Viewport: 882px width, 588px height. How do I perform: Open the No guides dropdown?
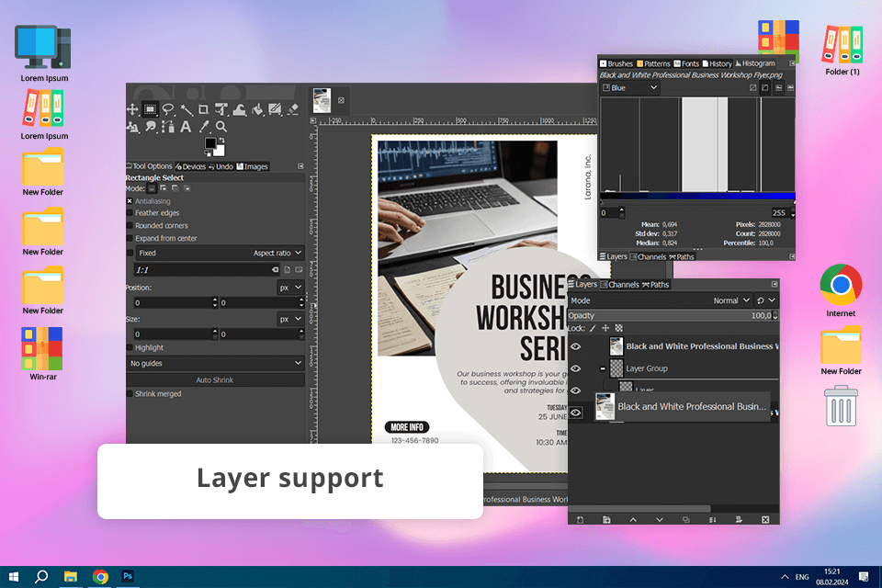coord(215,364)
